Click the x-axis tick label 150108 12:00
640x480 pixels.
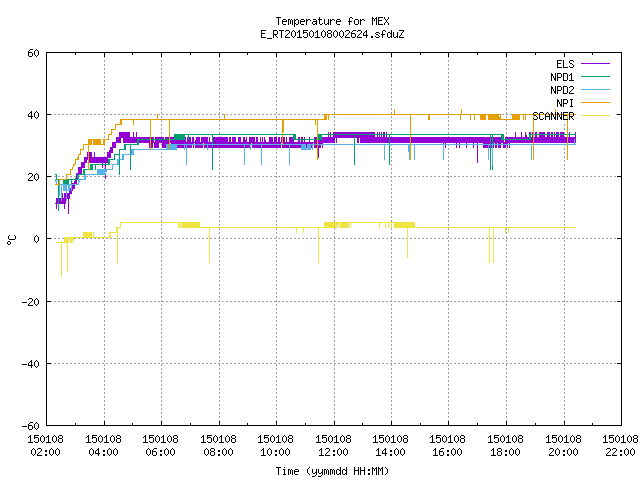tap(334, 446)
